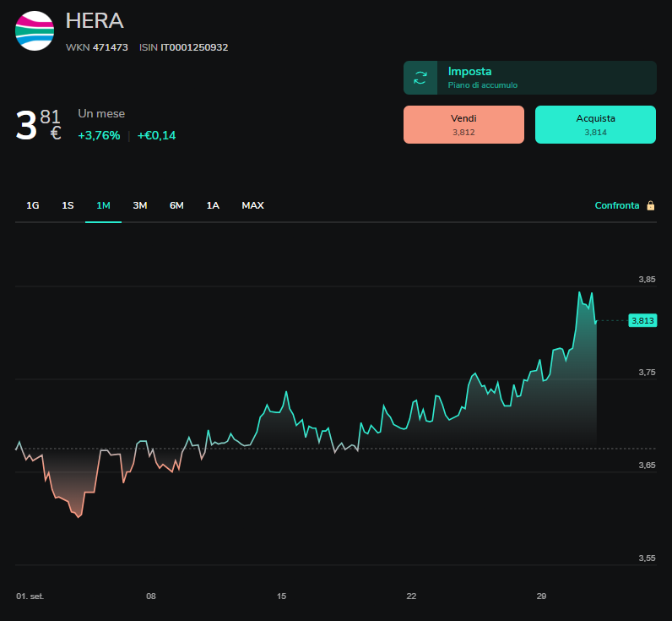Open the Imposta Piano di accumulo button
The height and width of the screenshot is (621, 672).
click(529, 78)
